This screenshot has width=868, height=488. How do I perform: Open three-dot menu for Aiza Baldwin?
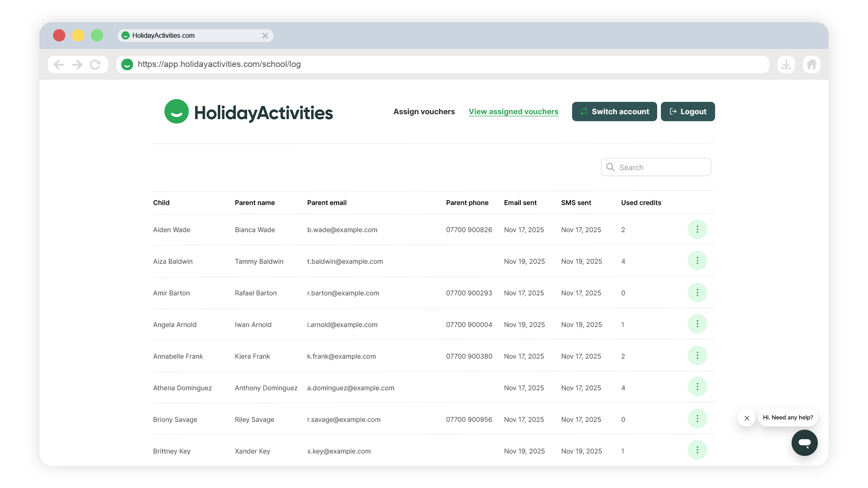(x=697, y=261)
